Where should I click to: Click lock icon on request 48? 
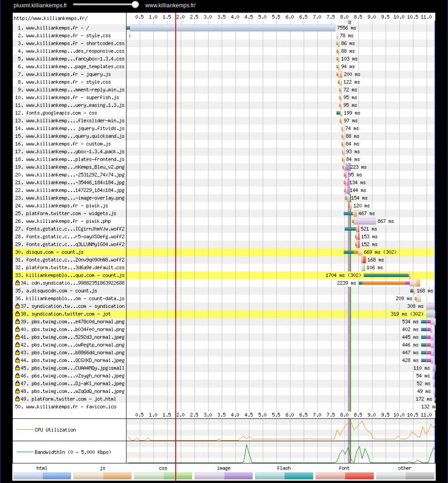click(x=17, y=391)
